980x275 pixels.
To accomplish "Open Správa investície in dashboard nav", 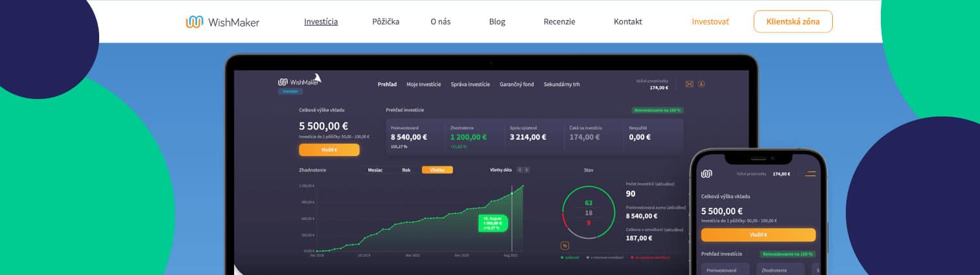I will [x=471, y=84].
